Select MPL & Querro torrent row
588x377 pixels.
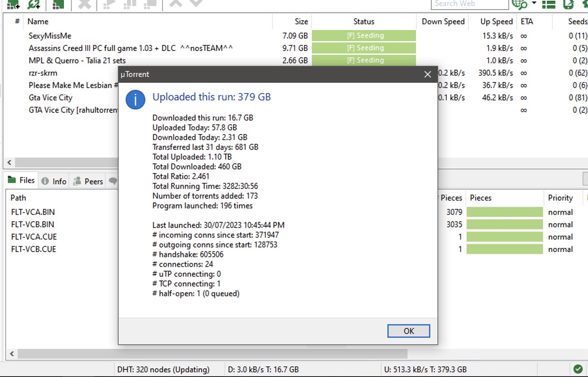pyautogui.click(x=295, y=60)
